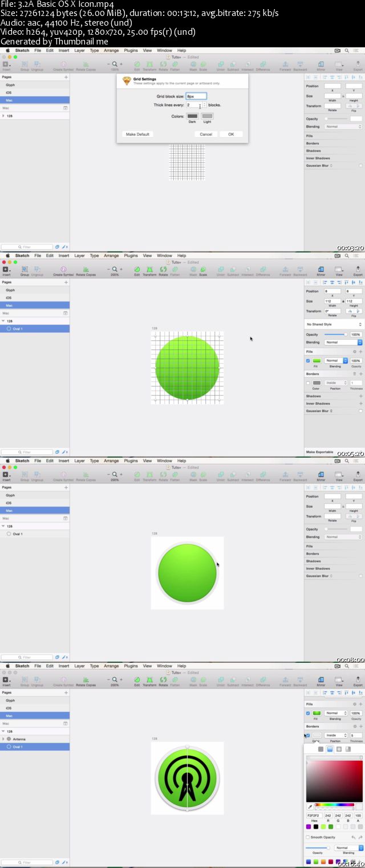Focus the Grid block size field
365x868 pixels.
point(196,96)
